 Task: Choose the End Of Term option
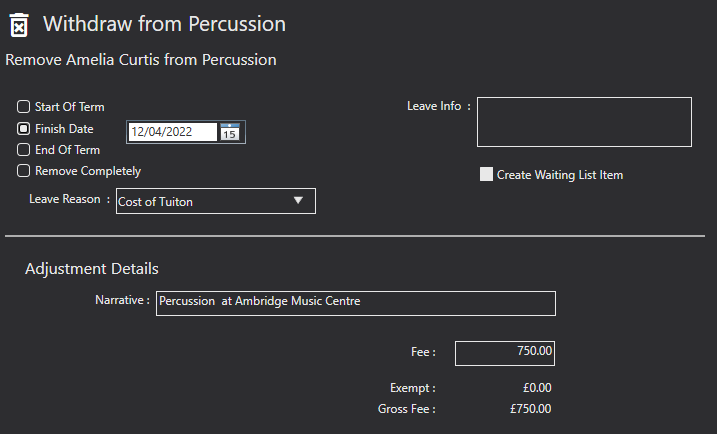23,150
